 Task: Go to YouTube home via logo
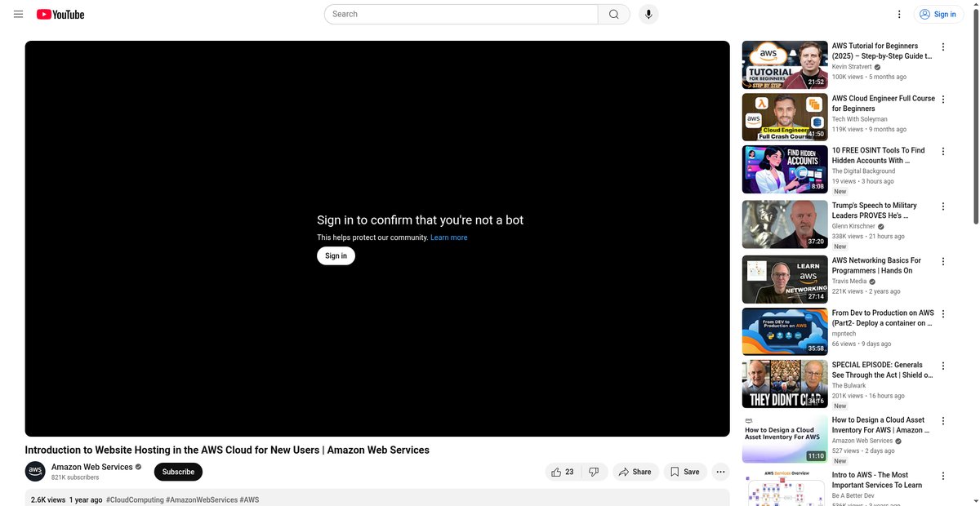pyautogui.click(x=60, y=14)
